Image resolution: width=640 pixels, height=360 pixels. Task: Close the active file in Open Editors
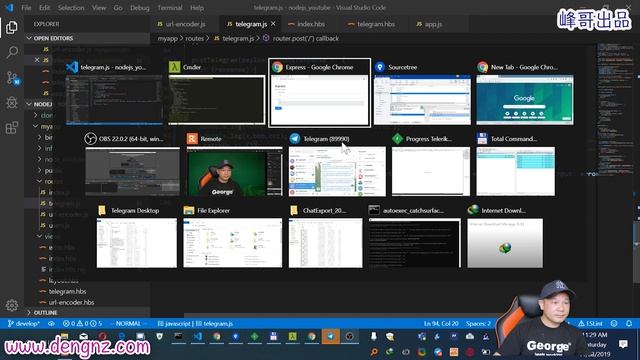[x=37, y=60]
